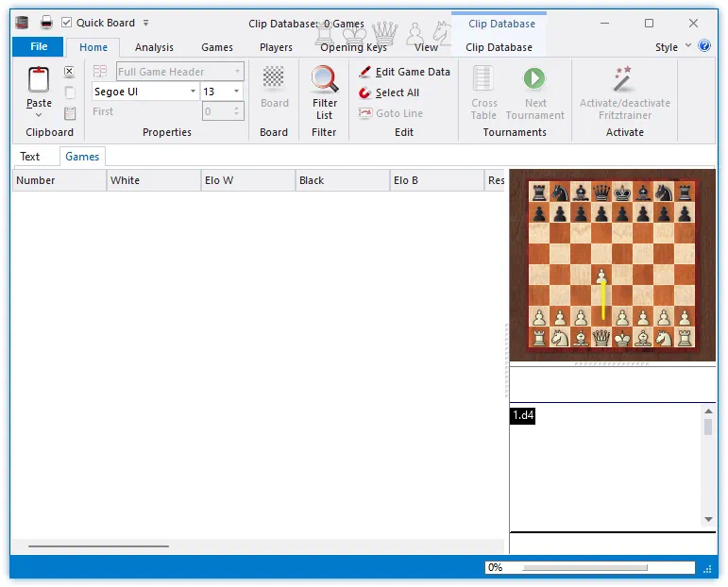Click the Paste clipboard icon
The image size is (728, 587).
[39, 80]
